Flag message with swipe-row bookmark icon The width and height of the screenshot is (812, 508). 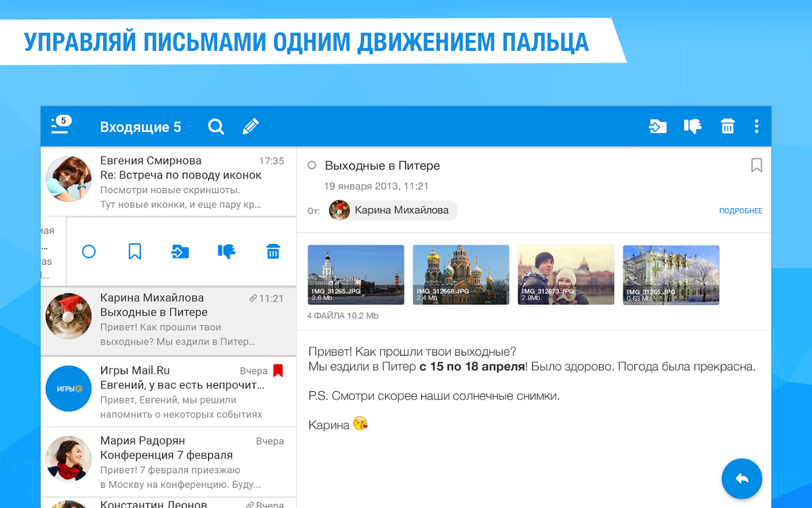[135, 251]
